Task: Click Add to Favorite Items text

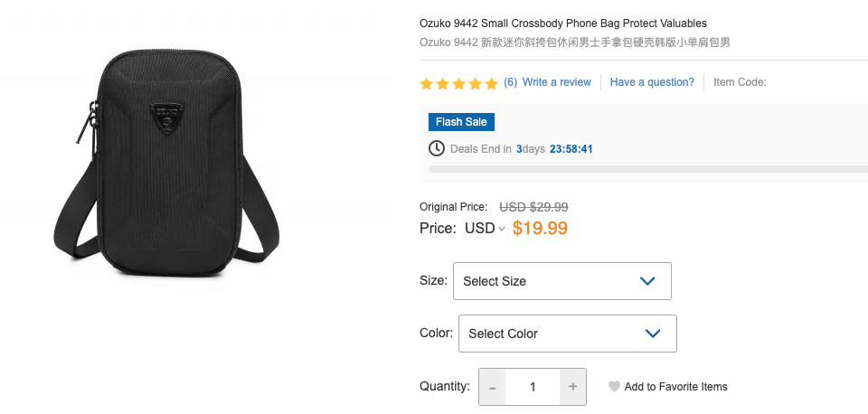Action: point(676,387)
